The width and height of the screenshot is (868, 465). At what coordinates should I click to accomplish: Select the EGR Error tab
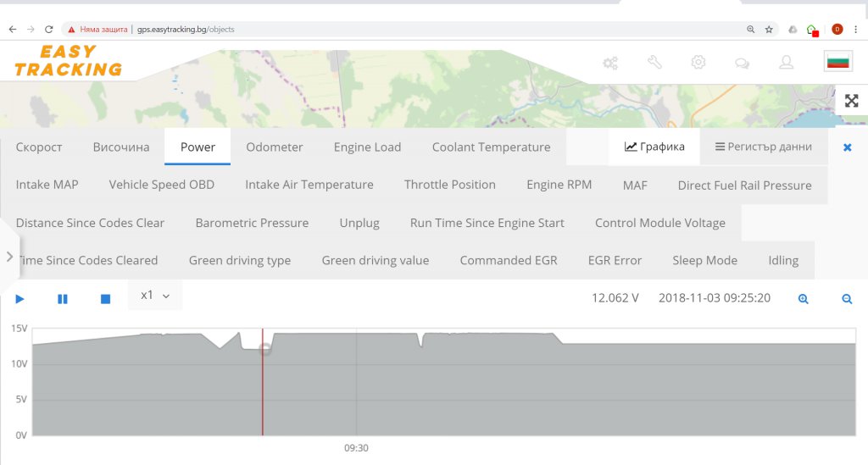tap(615, 260)
